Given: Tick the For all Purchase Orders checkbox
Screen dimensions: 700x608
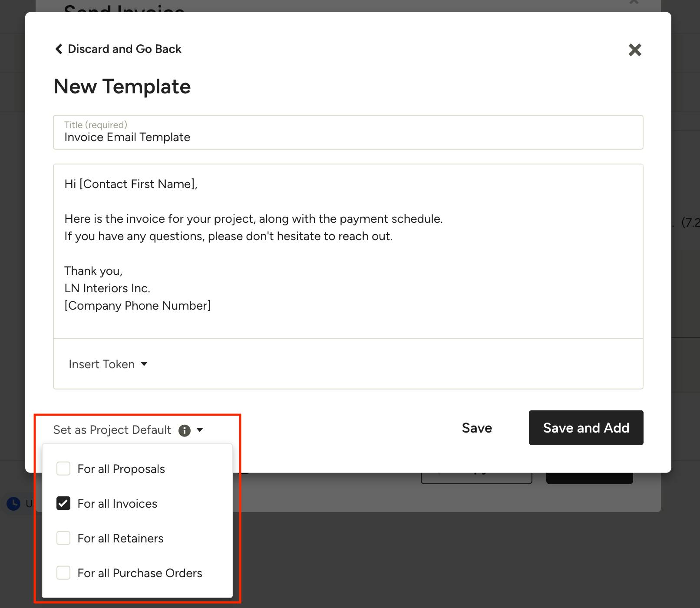Looking at the screenshot, I should 63,573.
